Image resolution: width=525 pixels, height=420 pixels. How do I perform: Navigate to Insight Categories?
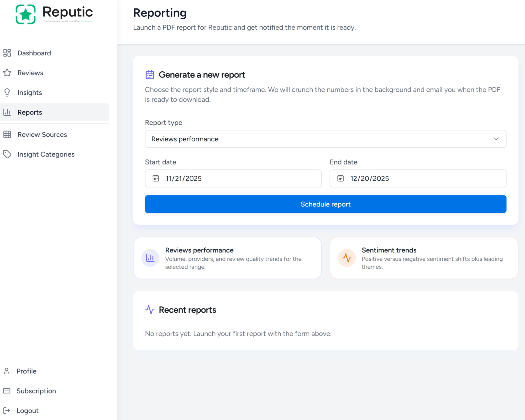(x=46, y=154)
